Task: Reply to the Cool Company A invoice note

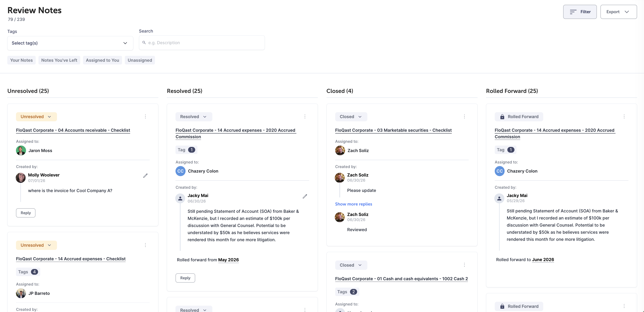Action: 25,213
